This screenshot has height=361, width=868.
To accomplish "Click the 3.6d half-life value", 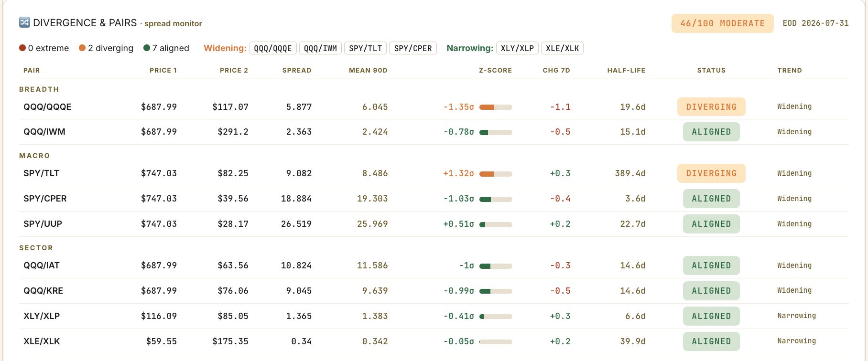I will (635, 199).
